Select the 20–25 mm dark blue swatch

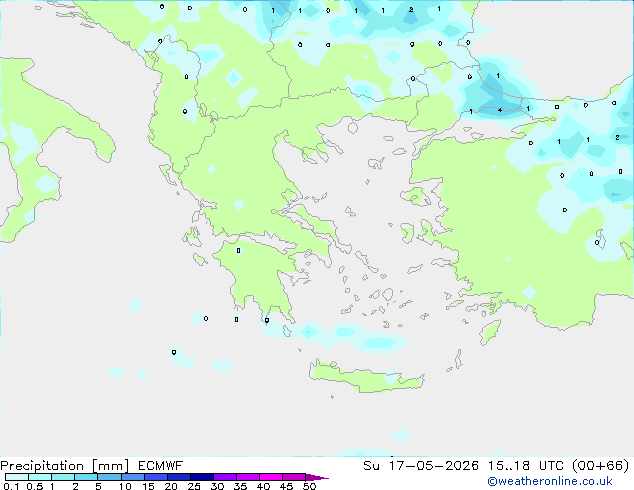tap(178, 477)
